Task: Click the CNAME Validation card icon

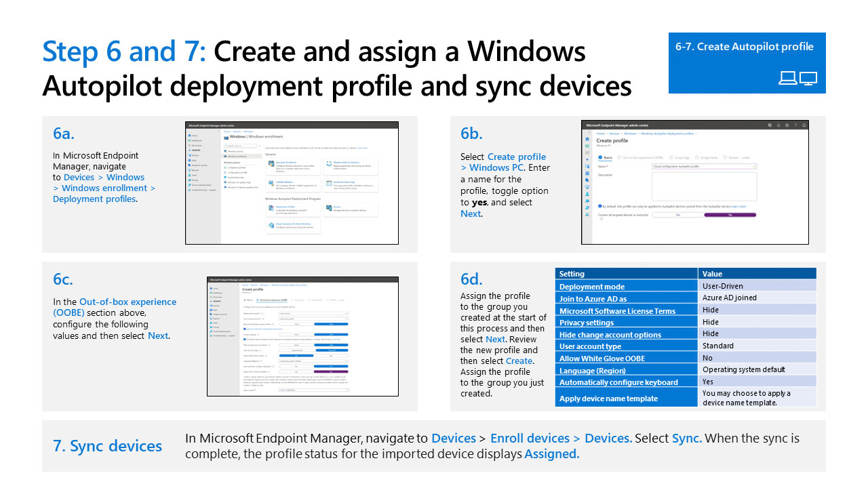Action: point(271,183)
